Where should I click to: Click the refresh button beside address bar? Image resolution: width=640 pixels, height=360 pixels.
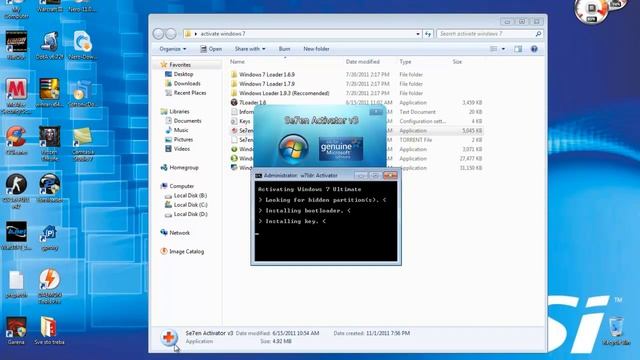[428, 34]
